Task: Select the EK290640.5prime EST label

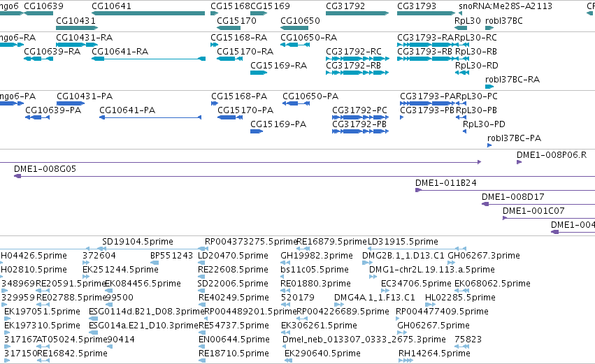Action: [322, 354]
